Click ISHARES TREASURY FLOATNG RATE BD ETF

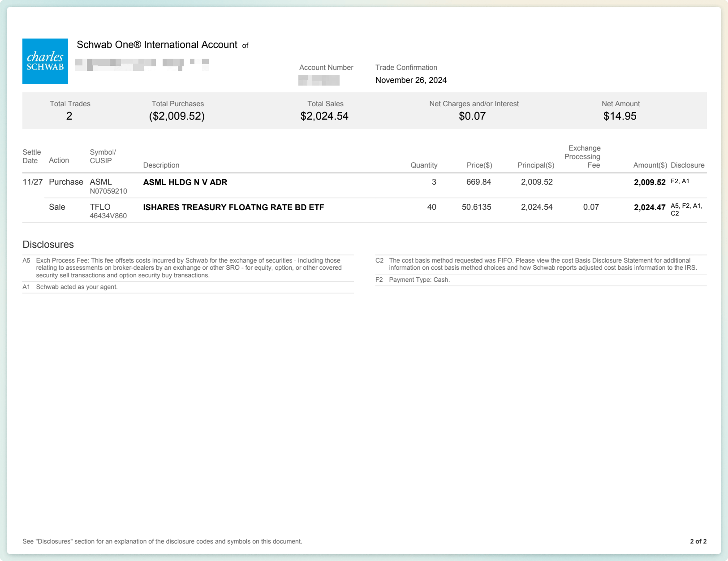(x=233, y=207)
